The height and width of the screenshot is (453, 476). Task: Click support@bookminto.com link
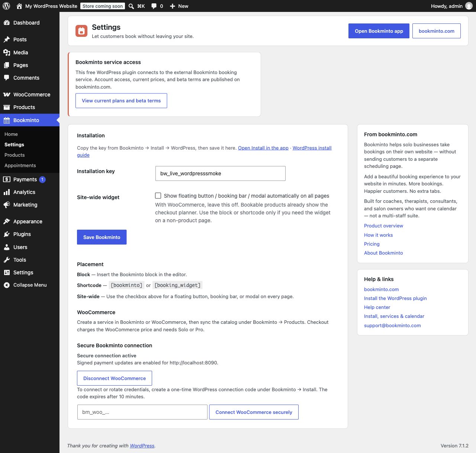coord(392,325)
